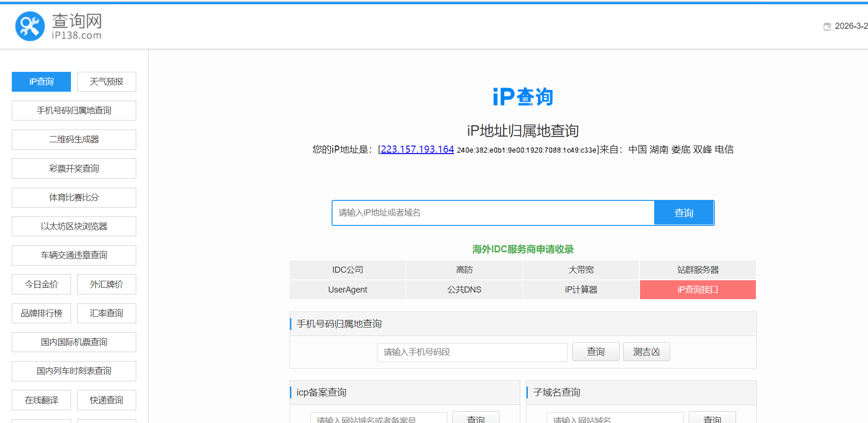This screenshot has width=868, height=423.
Task: Open 以太坊区块浏览器 link
Action: click(x=74, y=226)
